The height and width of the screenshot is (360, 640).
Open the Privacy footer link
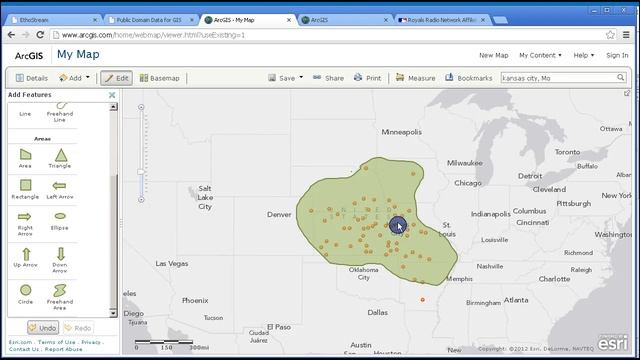tap(91, 342)
